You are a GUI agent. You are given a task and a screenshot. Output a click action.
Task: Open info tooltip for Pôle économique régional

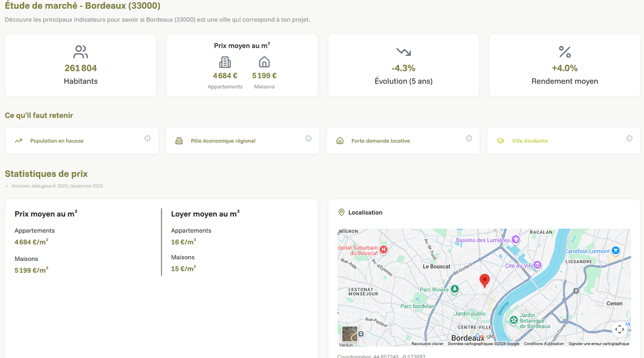coord(309,138)
